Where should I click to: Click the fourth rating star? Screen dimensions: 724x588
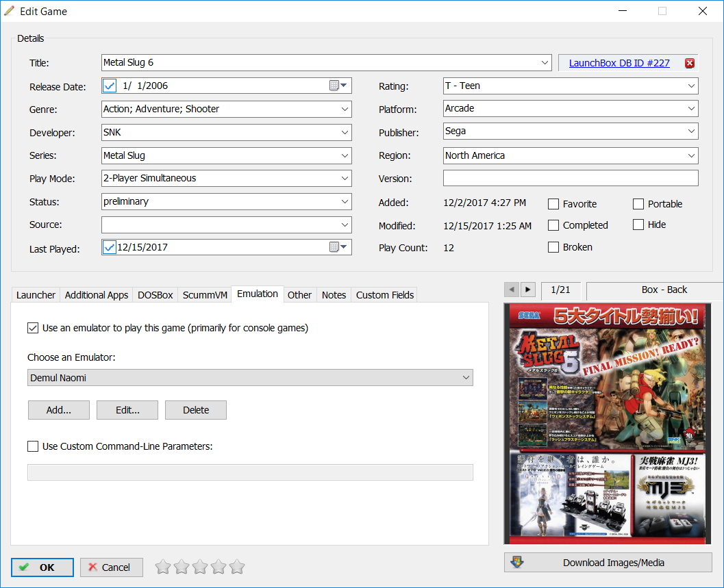219,567
